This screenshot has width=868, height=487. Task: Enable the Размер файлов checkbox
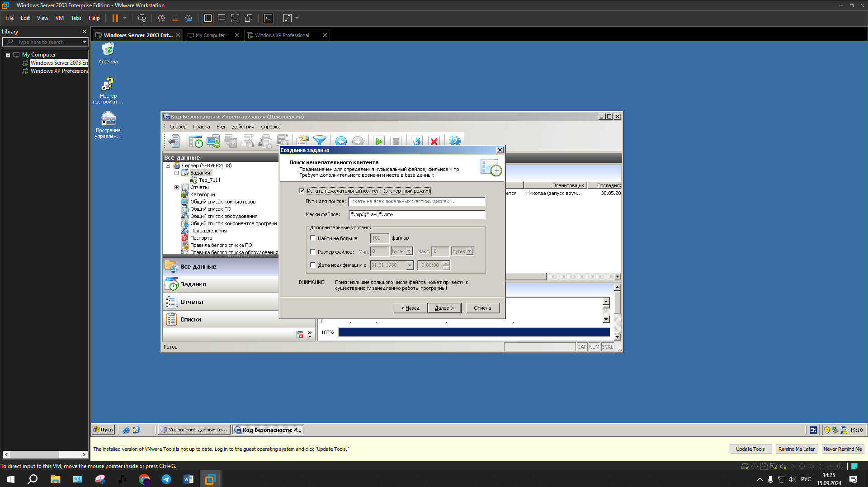pos(313,252)
